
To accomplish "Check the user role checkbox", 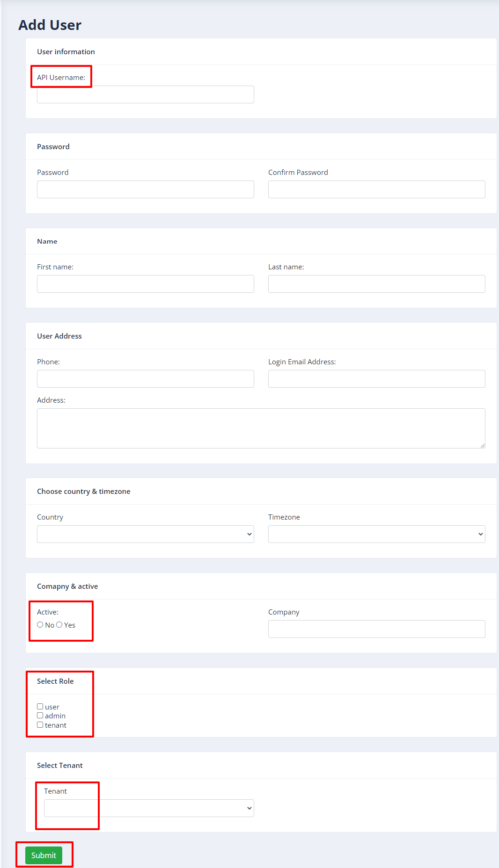I will (40, 707).
